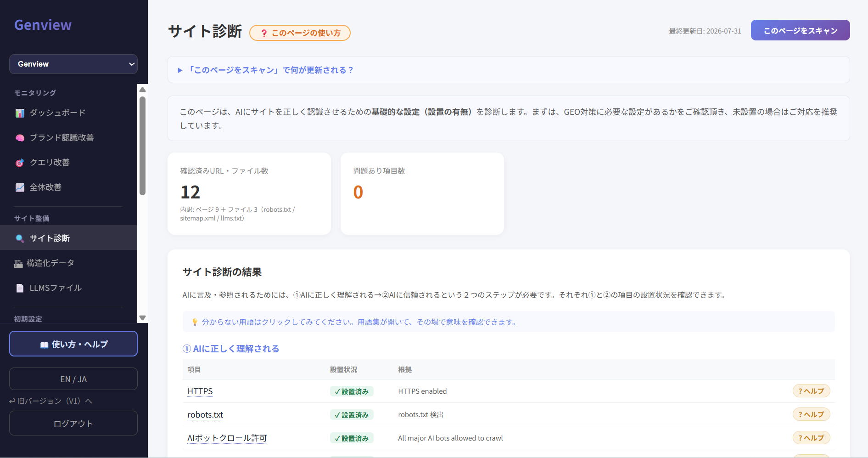Open help for AIボットクロール許可 row
Viewport: 868px width, 458px height.
point(811,438)
